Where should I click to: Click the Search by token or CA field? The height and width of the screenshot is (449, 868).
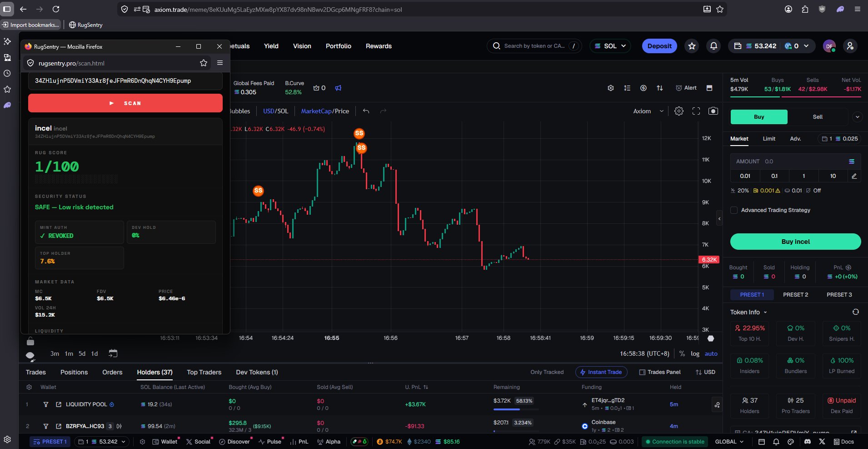pos(534,46)
